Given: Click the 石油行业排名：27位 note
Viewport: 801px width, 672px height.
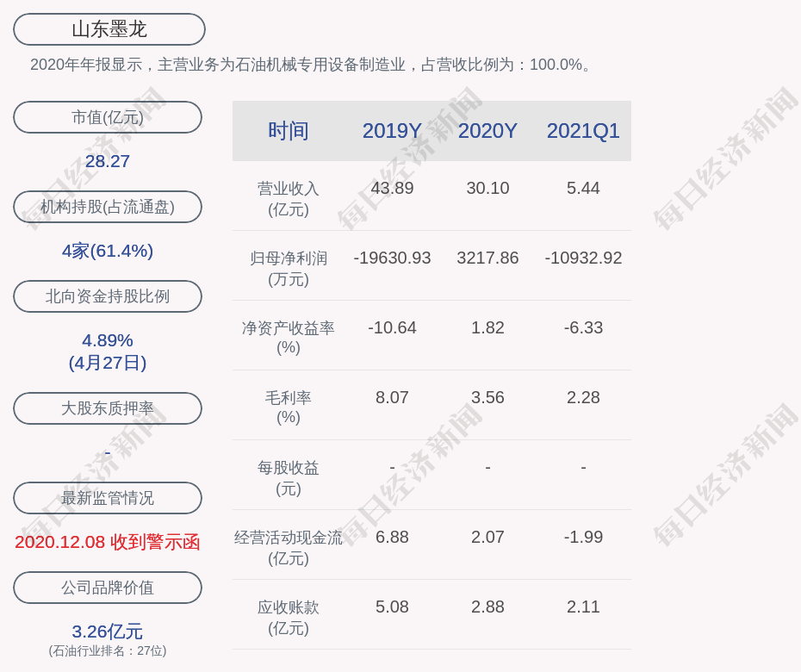Looking at the screenshot, I should pyautogui.click(x=108, y=650).
